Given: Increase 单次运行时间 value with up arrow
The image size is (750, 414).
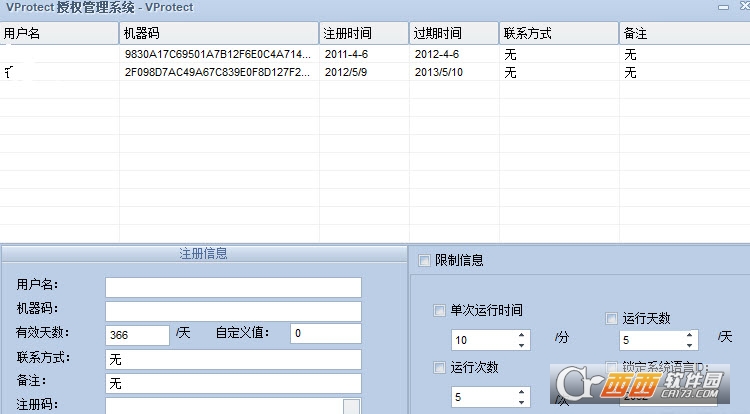Looking at the screenshot, I should coord(521,335).
